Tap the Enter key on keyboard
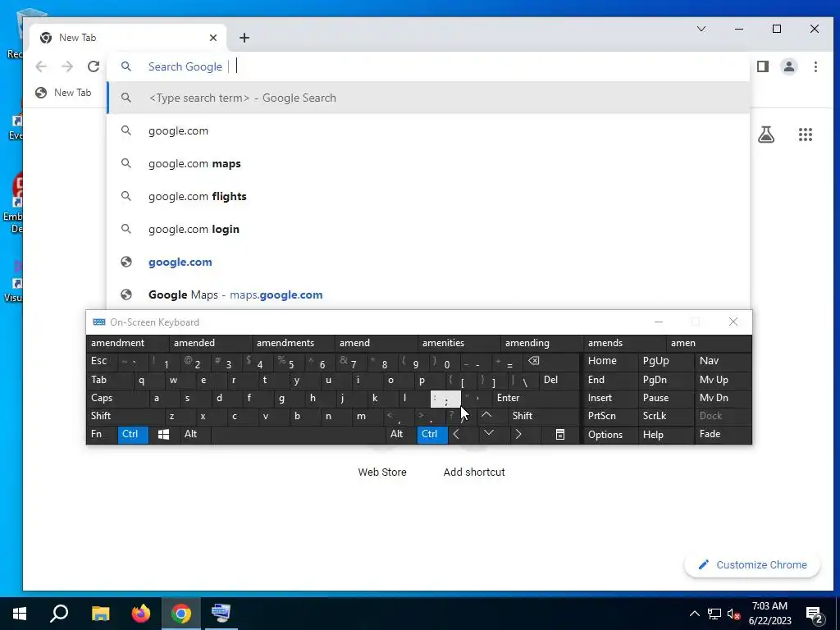840x630 pixels. [x=536, y=398]
